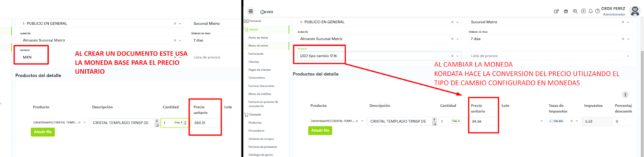Expand the Compras sidebar section
This screenshot has height=157, width=644.
[255, 114]
